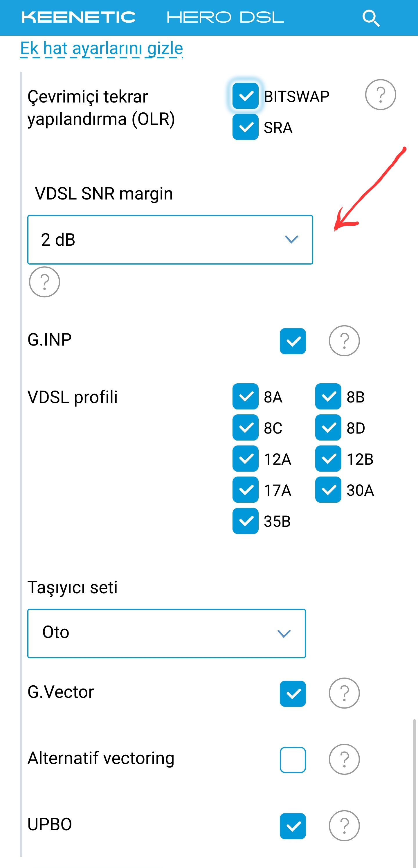Show Alternatif vectoring help

click(x=344, y=759)
